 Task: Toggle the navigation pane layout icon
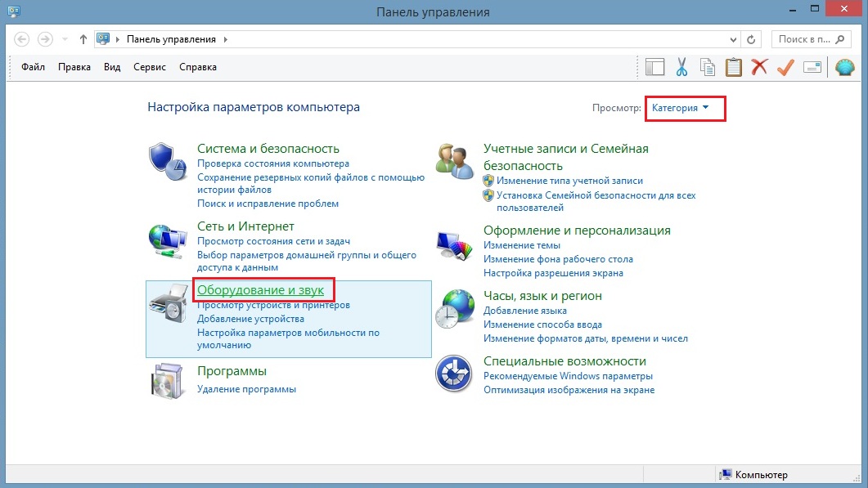[654, 67]
